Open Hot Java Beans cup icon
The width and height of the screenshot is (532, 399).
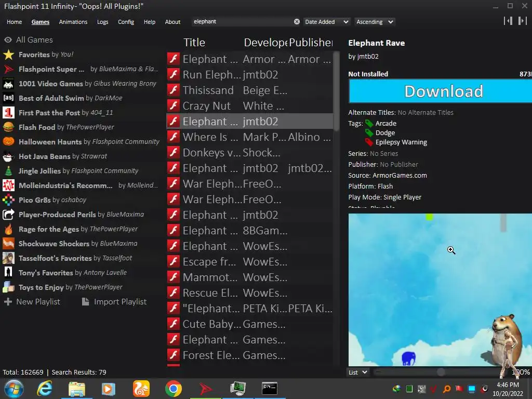click(8, 156)
